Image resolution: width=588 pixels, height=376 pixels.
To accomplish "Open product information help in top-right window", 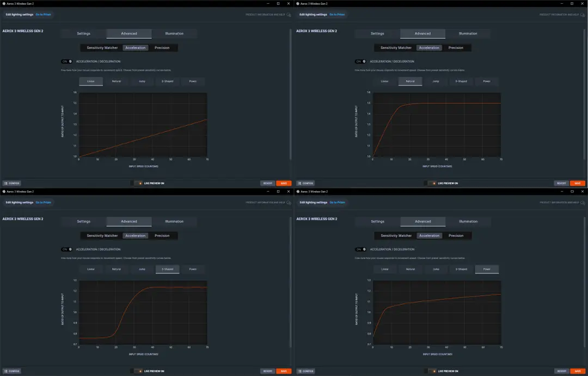I will click(x=562, y=15).
